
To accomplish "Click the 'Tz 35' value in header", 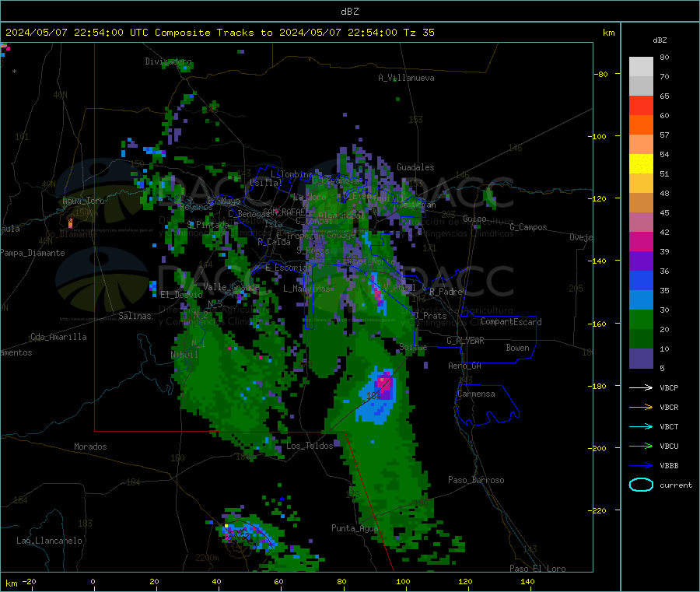I will pos(418,33).
